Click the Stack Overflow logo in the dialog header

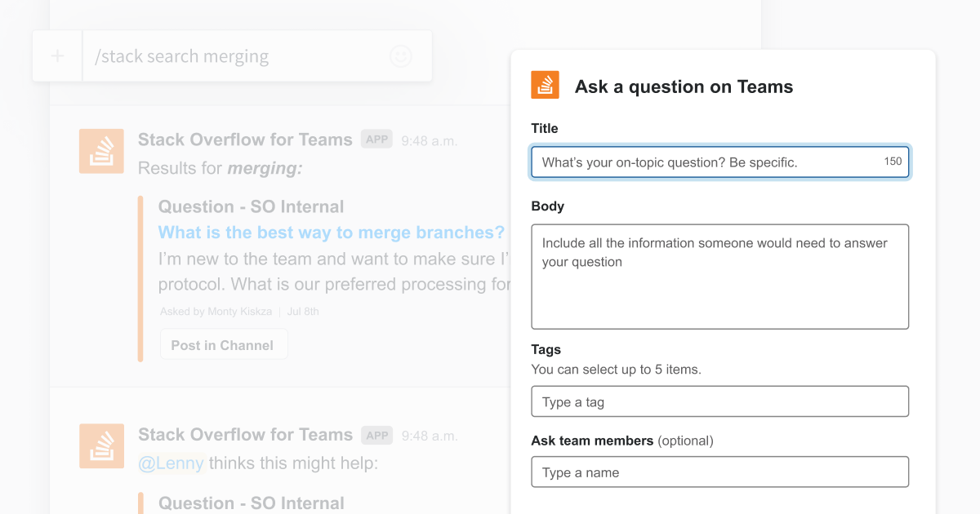(545, 84)
